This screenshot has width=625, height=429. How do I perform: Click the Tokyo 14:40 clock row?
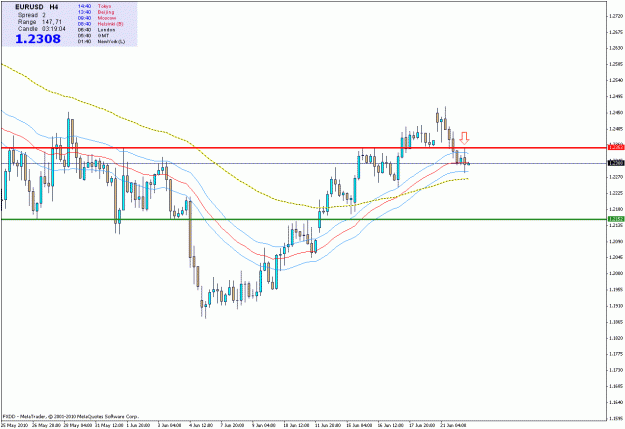(x=94, y=6)
